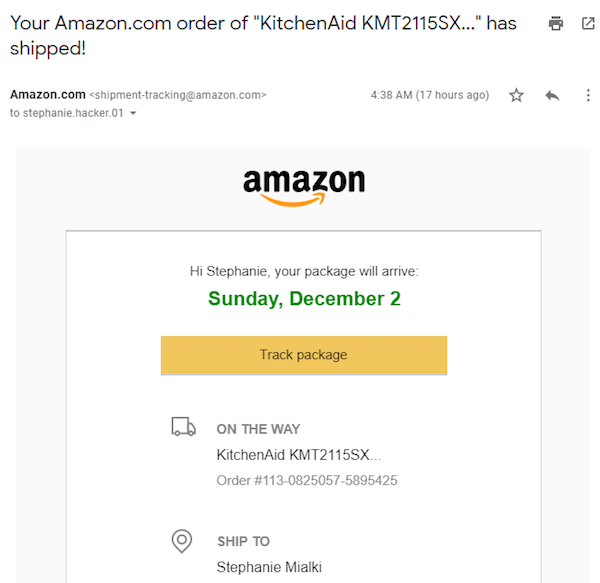Click the Amazon logo in the email

(x=303, y=186)
